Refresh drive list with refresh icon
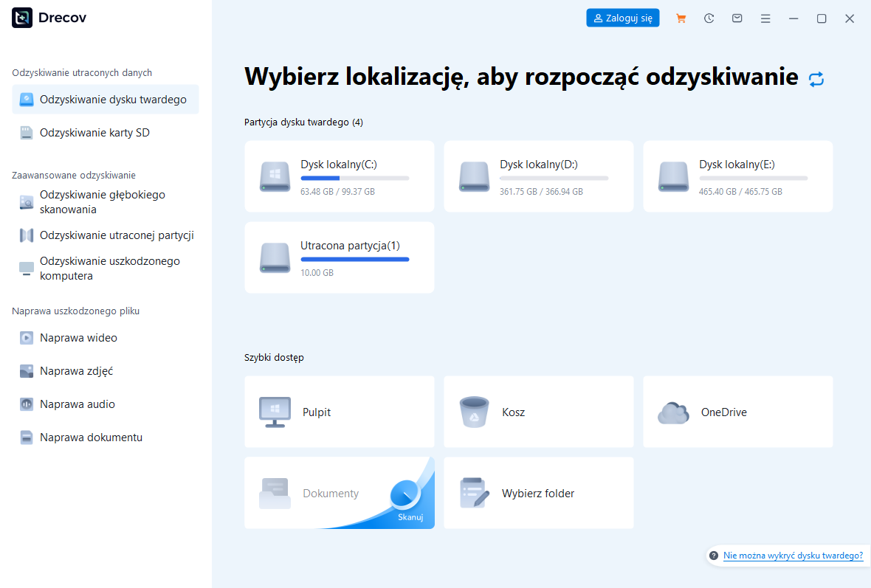 coord(816,78)
